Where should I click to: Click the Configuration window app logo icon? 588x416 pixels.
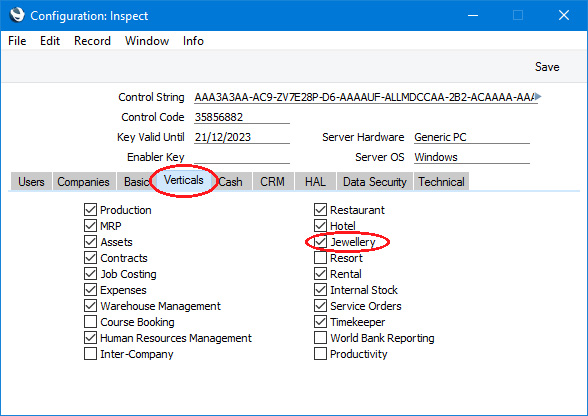coord(17,15)
